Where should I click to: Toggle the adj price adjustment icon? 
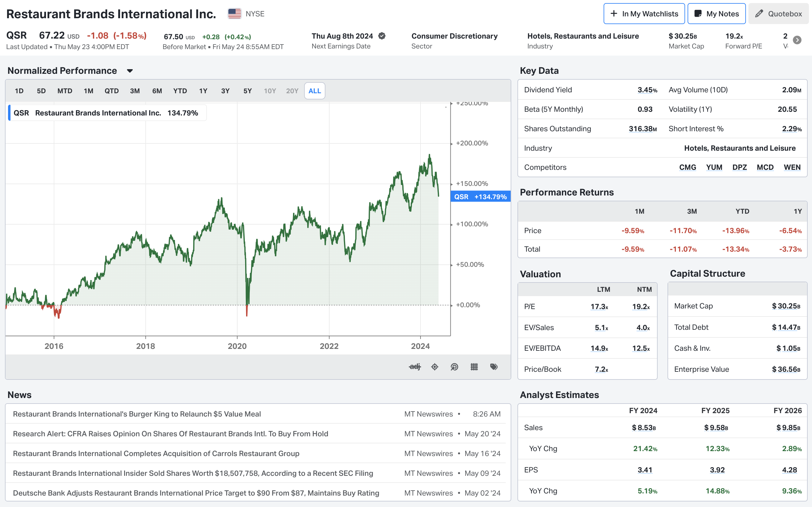[415, 367]
